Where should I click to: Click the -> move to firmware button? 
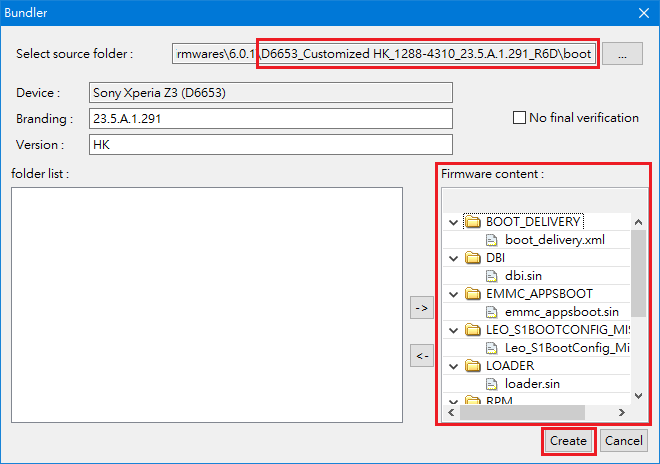click(422, 308)
